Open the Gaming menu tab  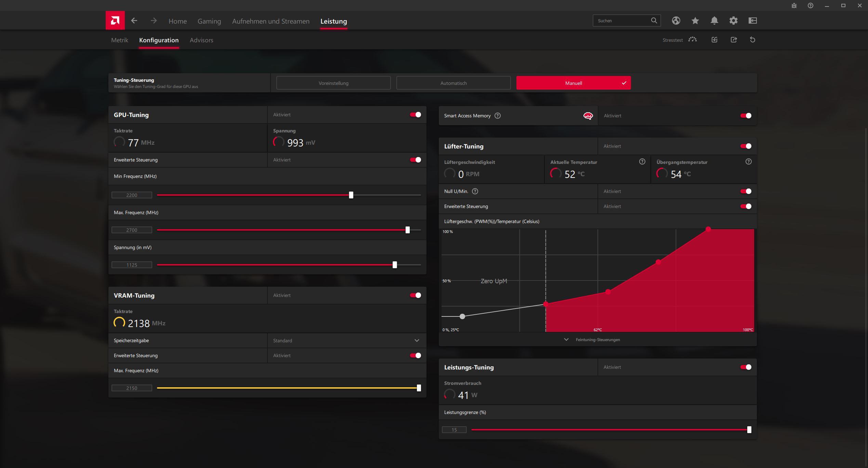click(209, 21)
